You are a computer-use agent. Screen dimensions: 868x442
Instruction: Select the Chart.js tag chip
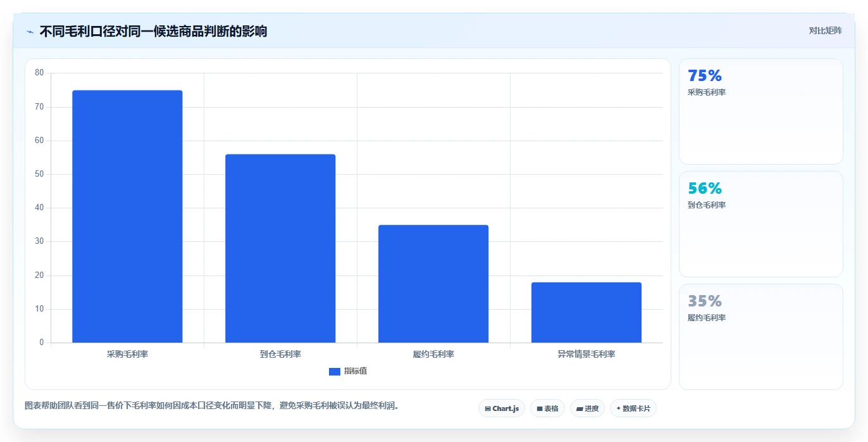point(502,408)
